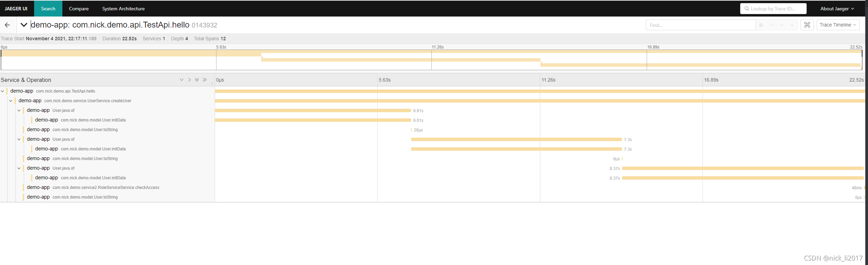
Task: Click Lookup by Trace ID search box
Action: [x=773, y=9]
